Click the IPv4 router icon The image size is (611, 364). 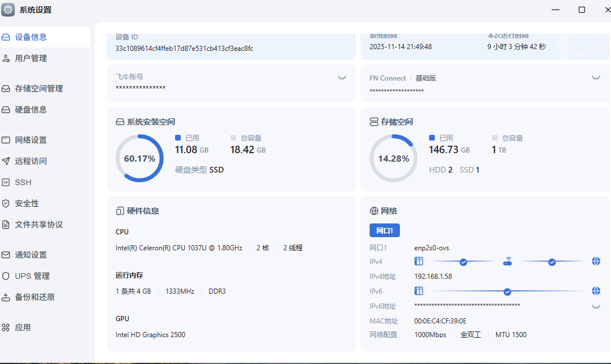coord(507,261)
